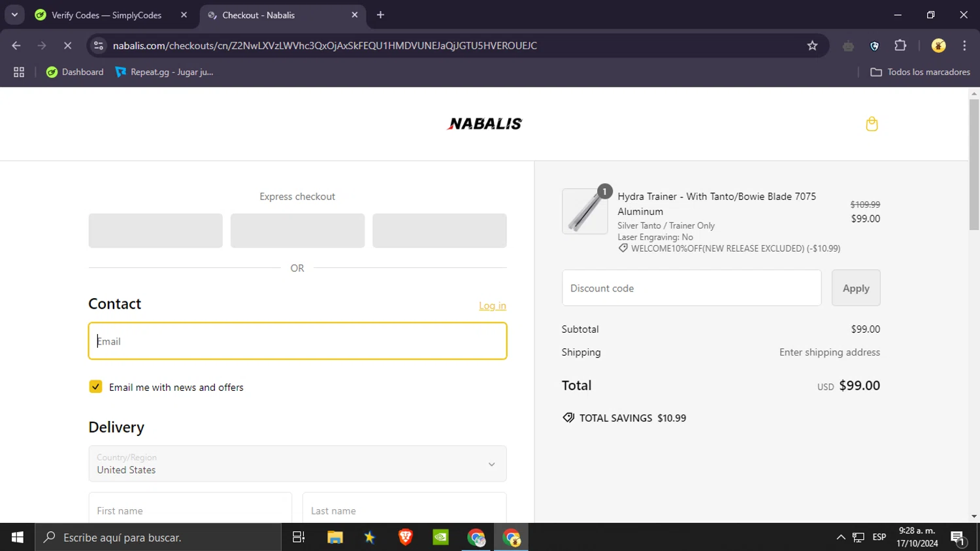Open the network icon in system tray
This screenshot has width=980, height=551.
(x=858, y=537)
